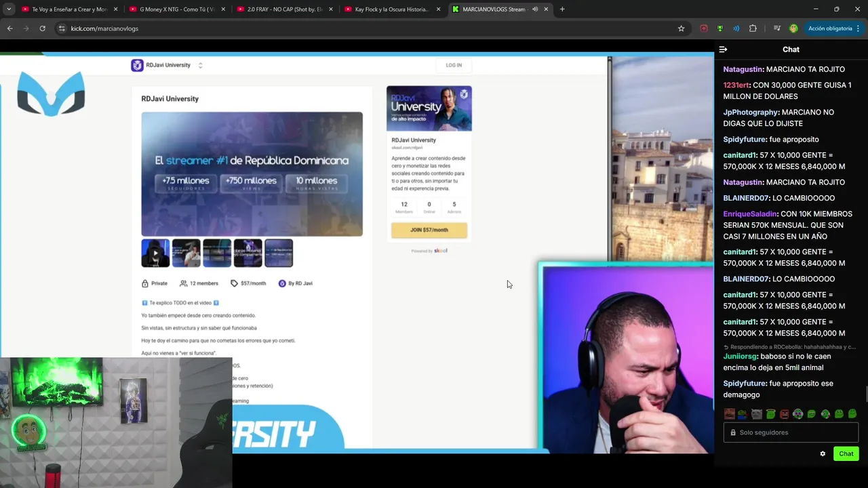This screenshot has height=488, width=868.
Task: Collapse the chat panel with arrow icon
Action: click(723, 49)
